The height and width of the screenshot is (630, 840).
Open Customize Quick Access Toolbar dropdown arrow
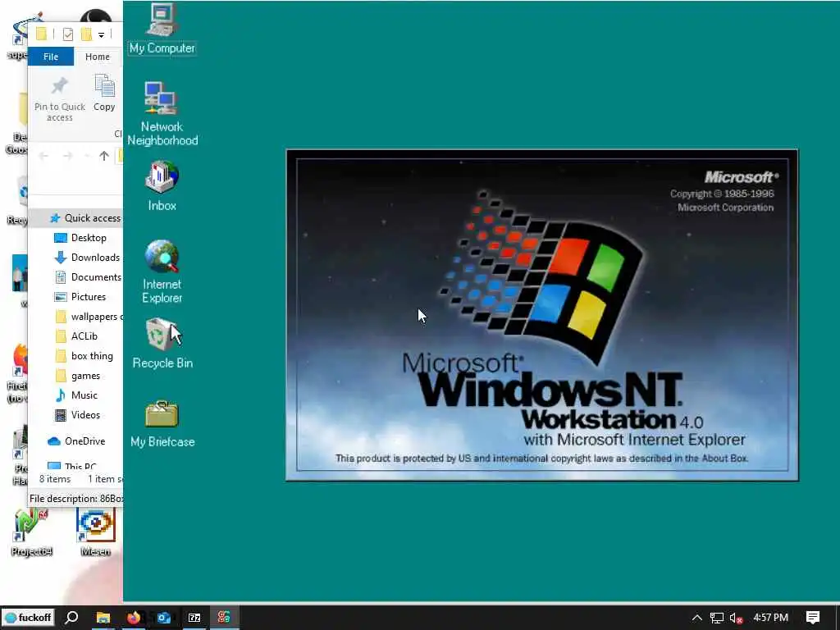point(101,35)
